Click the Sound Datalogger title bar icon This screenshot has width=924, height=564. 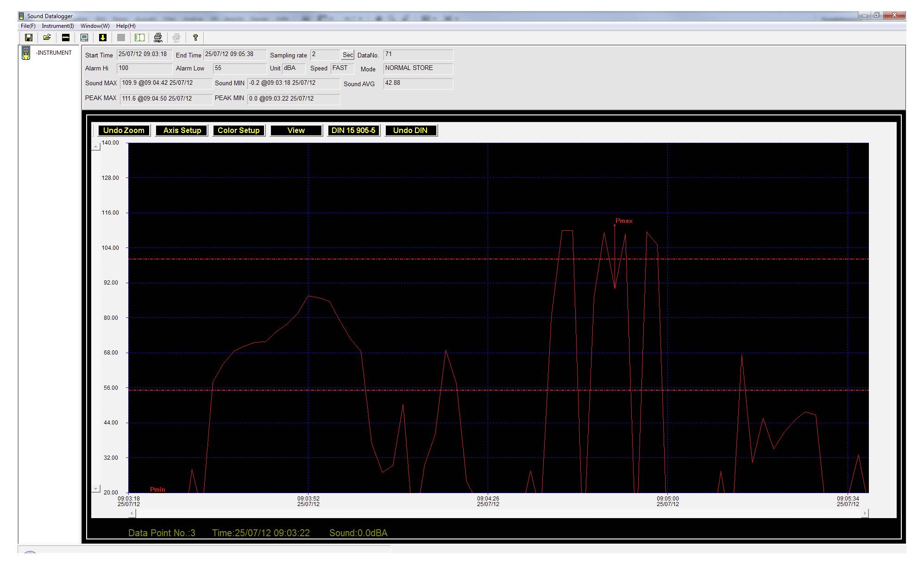tap(21, 16)
